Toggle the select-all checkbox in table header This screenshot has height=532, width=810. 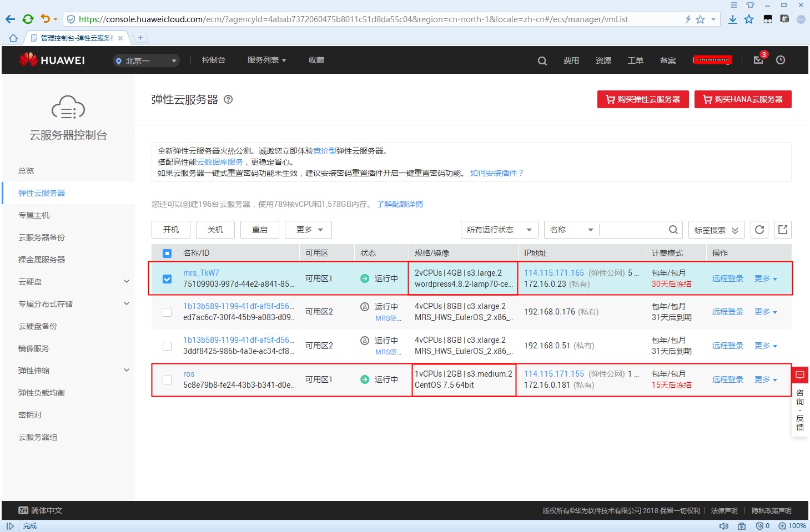(x=167, y=253)
